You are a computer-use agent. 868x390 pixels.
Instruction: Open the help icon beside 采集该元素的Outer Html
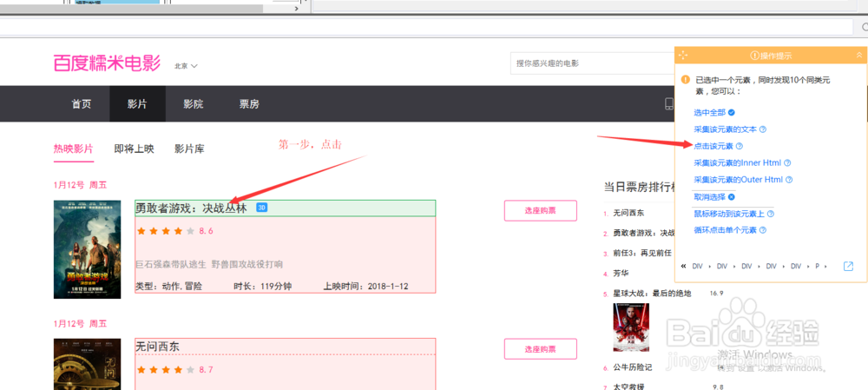(x=789, y=180)
